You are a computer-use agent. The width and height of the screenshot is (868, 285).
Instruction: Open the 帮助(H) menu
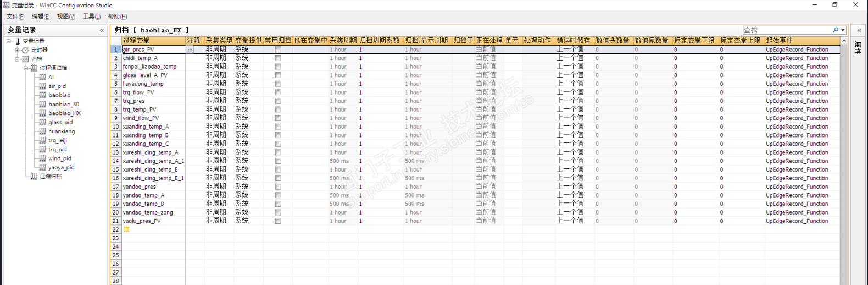pyautogui.click(x=118, y=17)
